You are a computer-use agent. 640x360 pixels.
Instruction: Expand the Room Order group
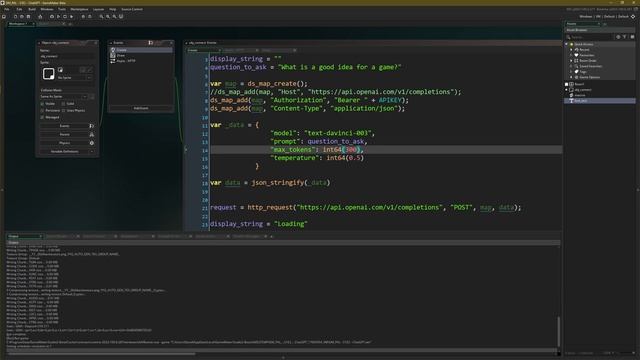click(571, 60)
